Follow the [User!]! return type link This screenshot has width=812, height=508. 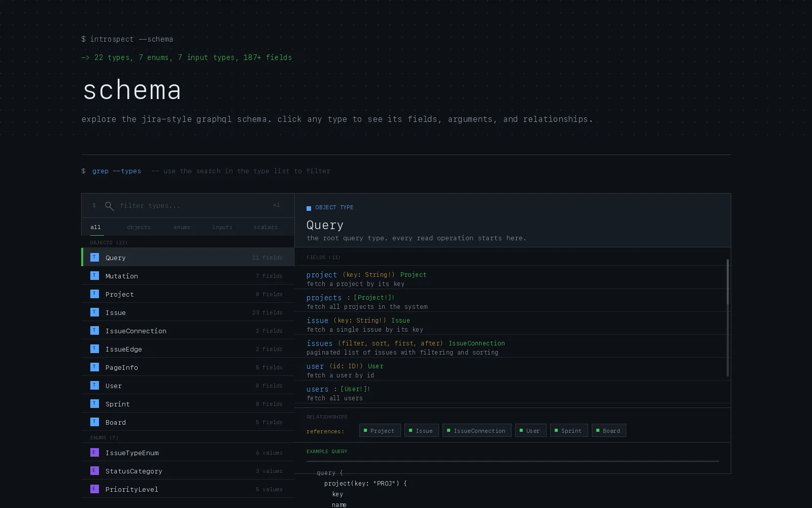(355, 389)
